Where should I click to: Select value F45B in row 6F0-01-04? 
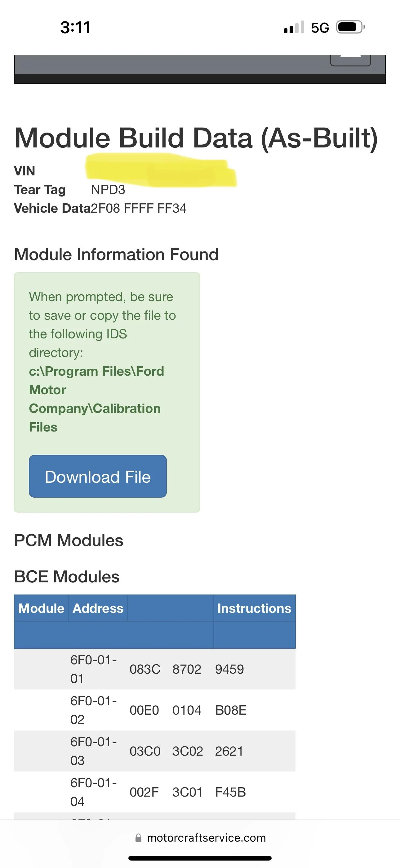(x=231, y=792)
